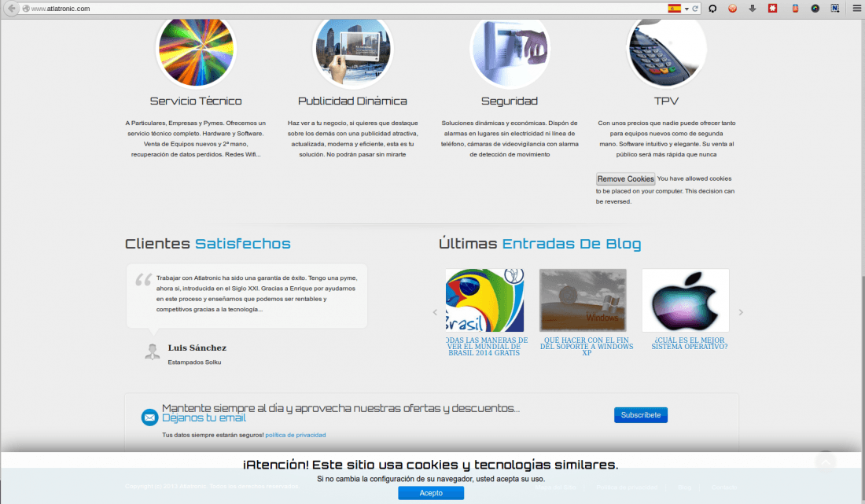Screen dimensions: 865x504
Task: Click the red-blue device extension icon
Action: pyautogui.click(x=795, y=9)
